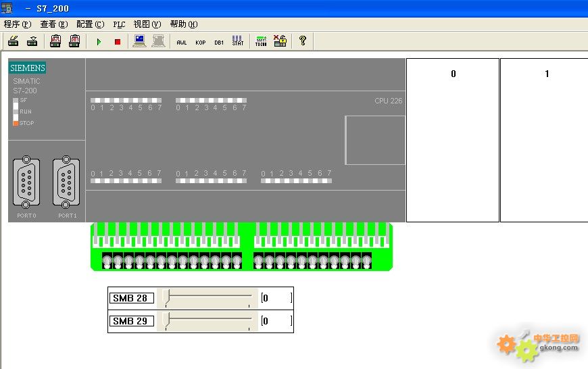Show the AWL program view
Image resolution: width=588 pixels, height=369 pixels.
click(x=182, y=43)
